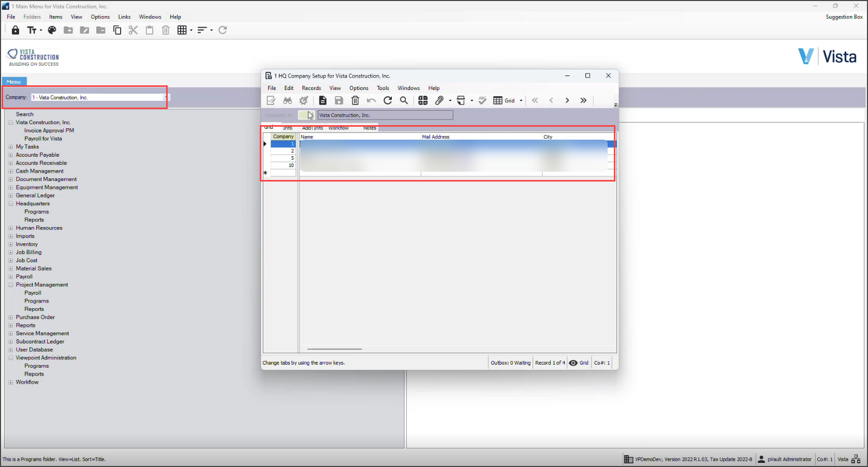Click the scissors cut icon

(x=133, y=30)
